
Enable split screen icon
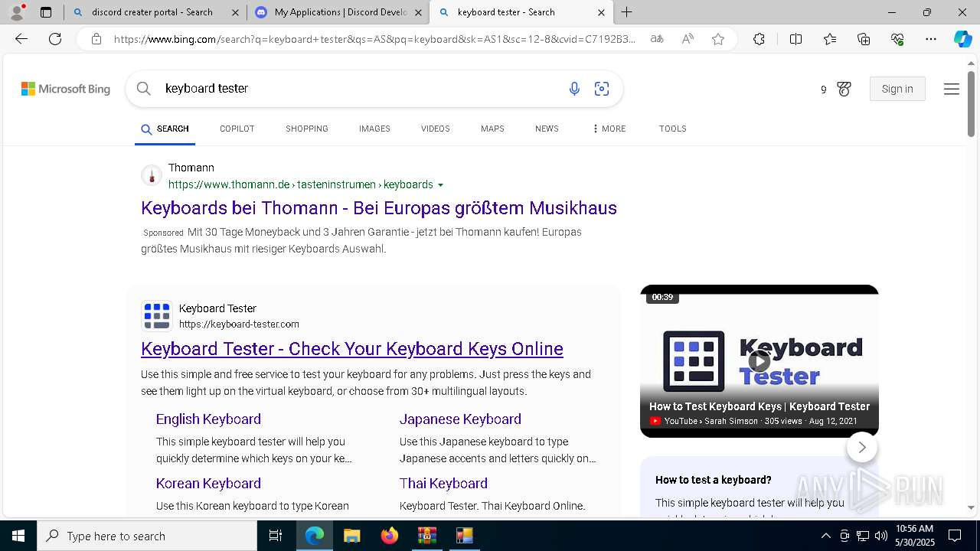(795, 39)
